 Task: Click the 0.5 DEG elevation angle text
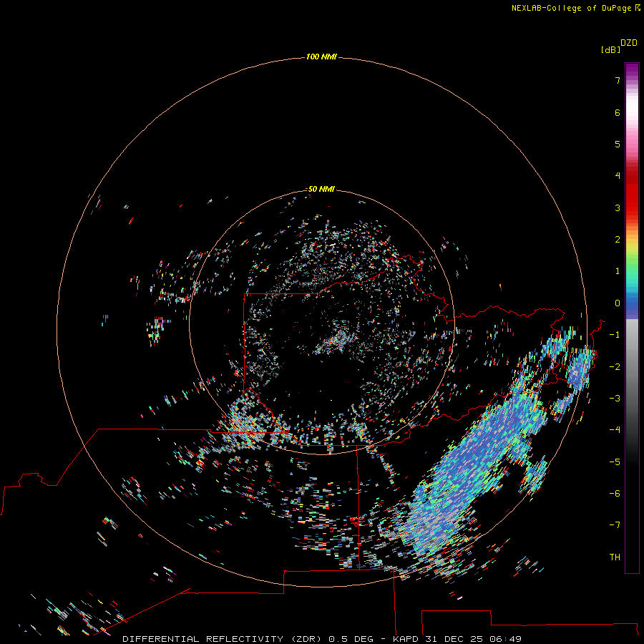coord(351,639)
